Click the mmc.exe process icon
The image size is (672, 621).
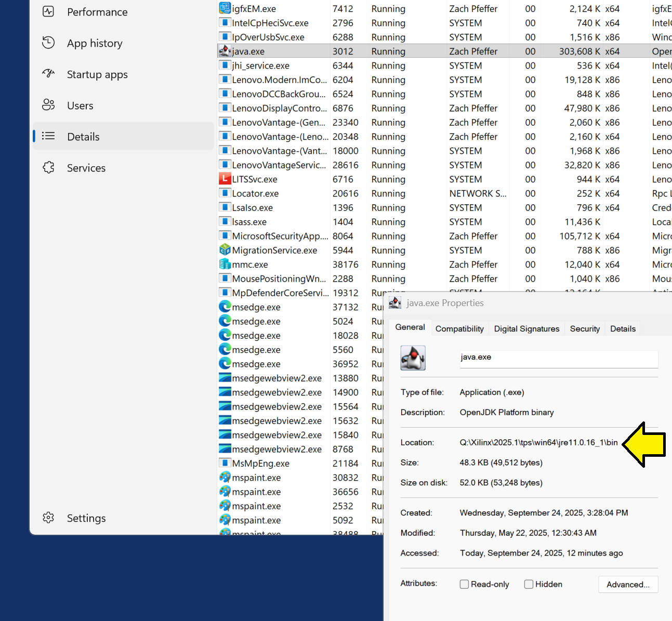click(225, 264)
